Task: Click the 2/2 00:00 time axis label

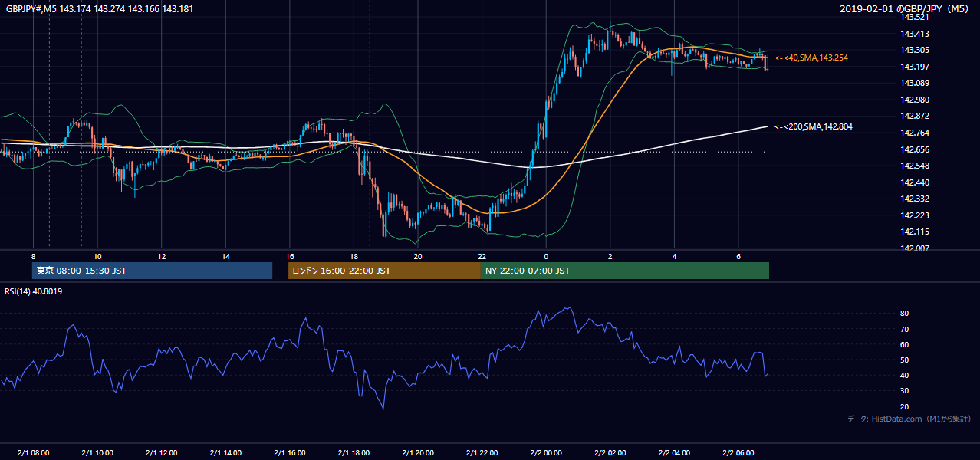Action: [546, 453]
